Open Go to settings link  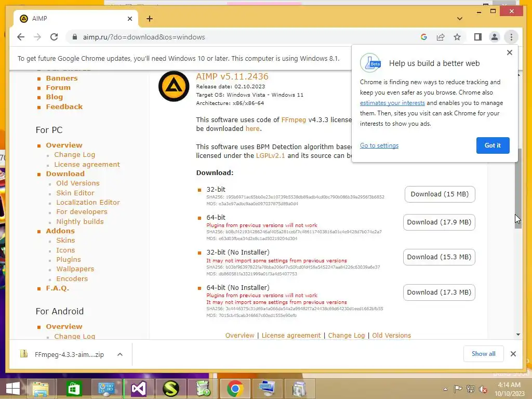click(379, 145)
